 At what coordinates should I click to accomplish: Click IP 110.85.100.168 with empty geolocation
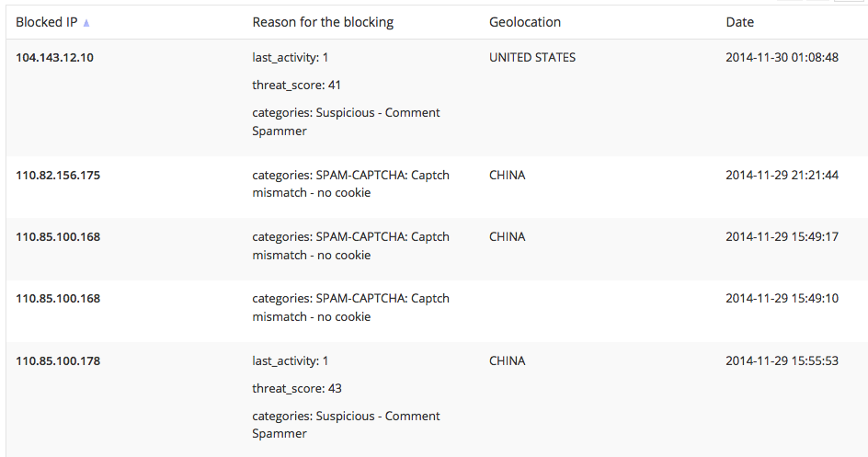[x=58, y=299]
